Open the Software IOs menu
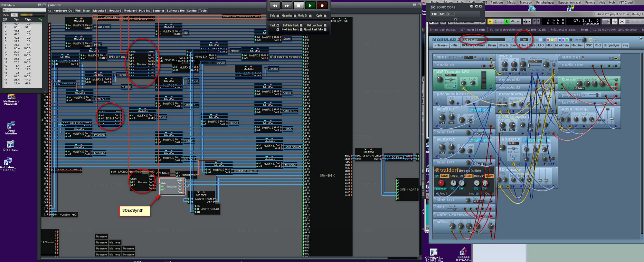This screenshot has width=644, height=262. pyautogui.click(x=176, y=11)
